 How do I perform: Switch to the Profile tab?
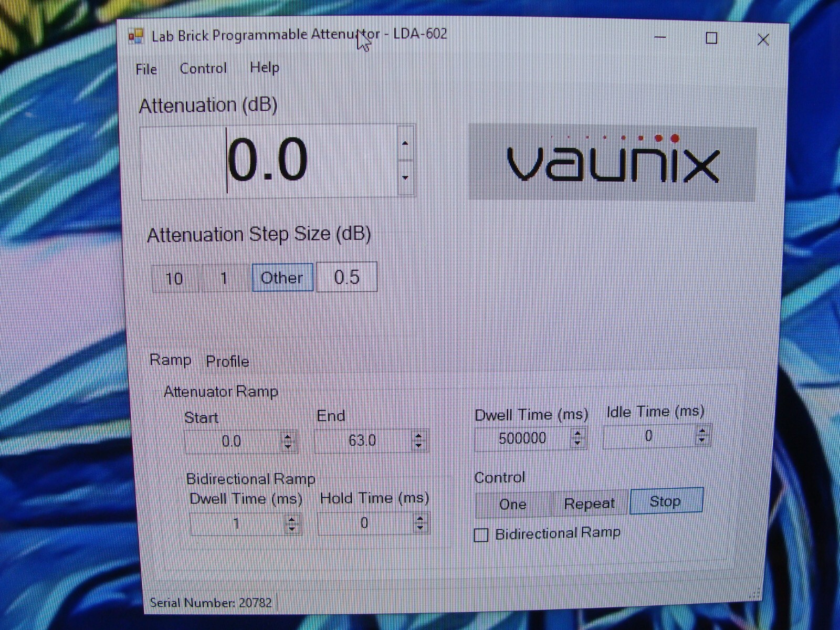(x=227, y=361)
